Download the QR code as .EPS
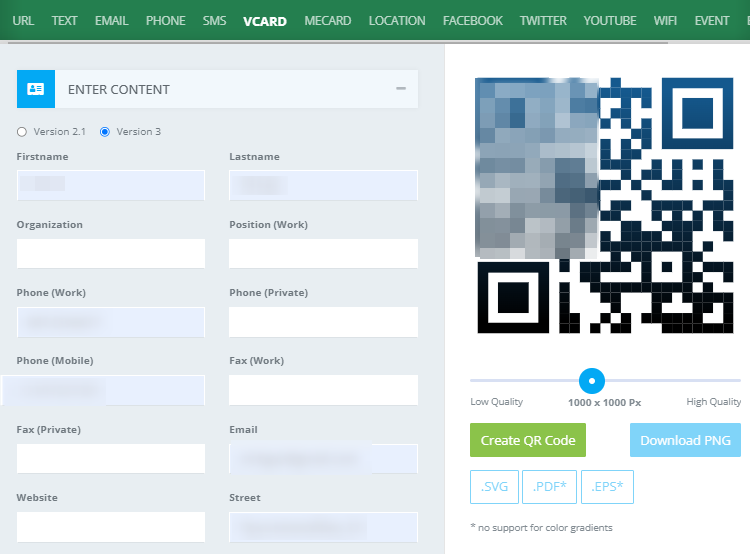The image size is (750, 554). pyautogui.click(x=607, y=487)
